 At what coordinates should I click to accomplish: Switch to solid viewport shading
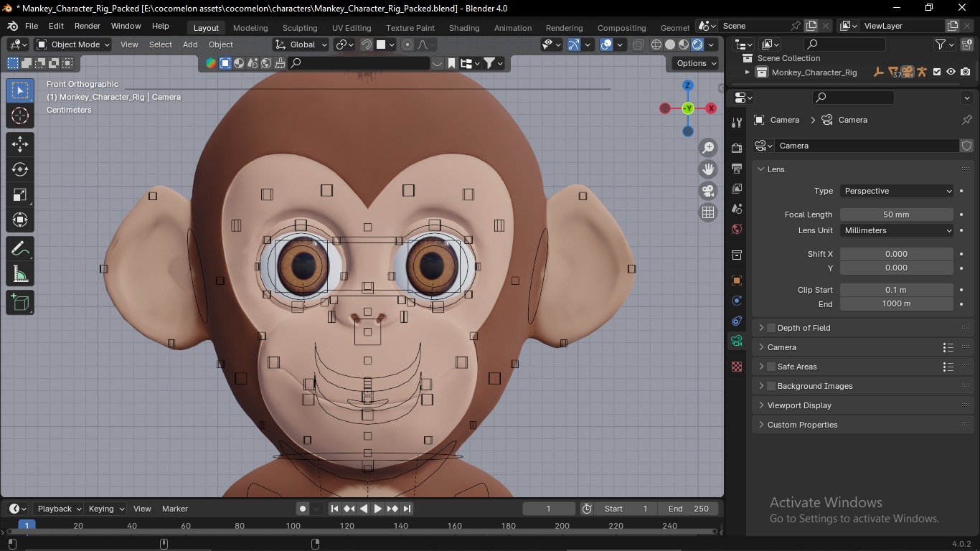[x=670, y=44]
